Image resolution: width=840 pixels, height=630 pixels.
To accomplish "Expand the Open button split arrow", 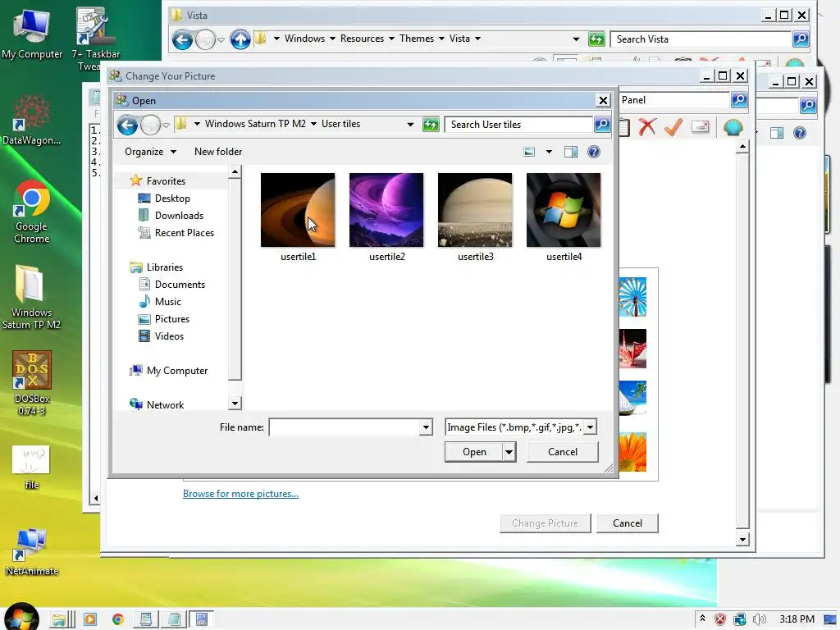I will click(509, 452).
